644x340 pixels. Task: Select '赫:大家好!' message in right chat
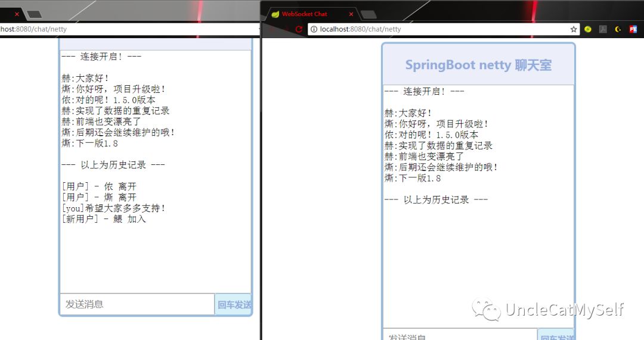(408, 113)
